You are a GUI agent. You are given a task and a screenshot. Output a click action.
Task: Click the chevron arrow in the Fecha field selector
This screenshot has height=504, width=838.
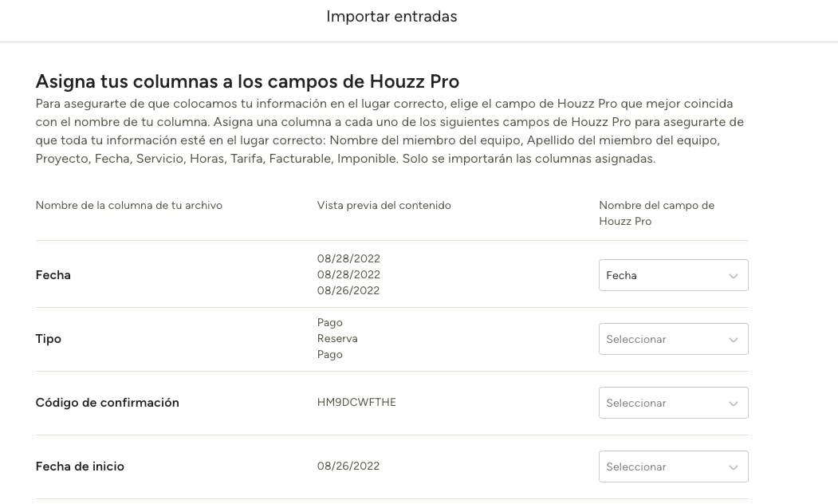pyautogui.click(x=733, y=276)
